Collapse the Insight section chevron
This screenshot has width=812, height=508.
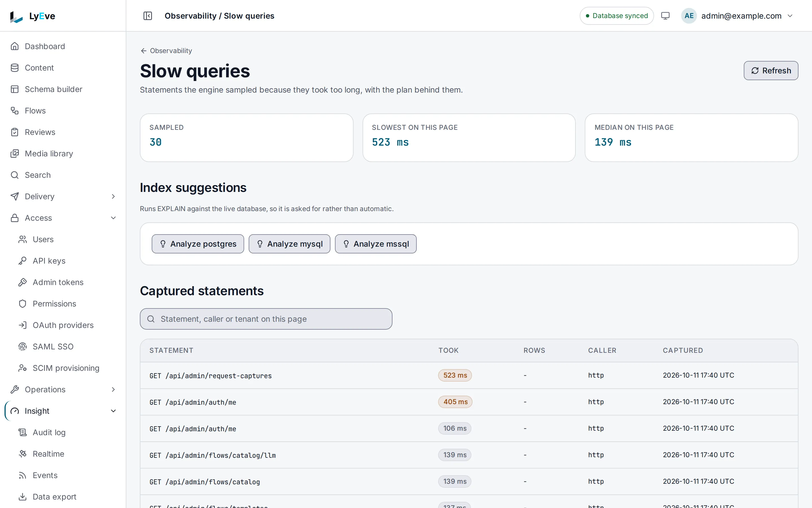pyautogui.click(x=113, y=411)
